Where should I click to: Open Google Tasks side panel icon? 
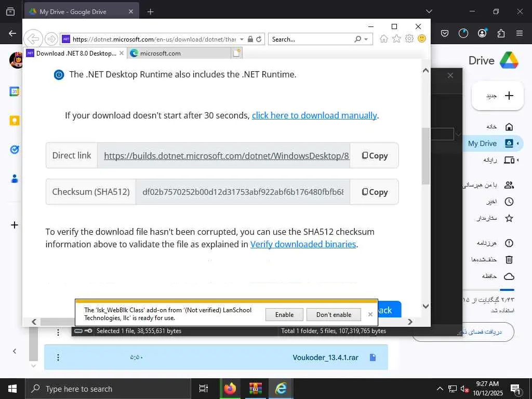[14, 150]
